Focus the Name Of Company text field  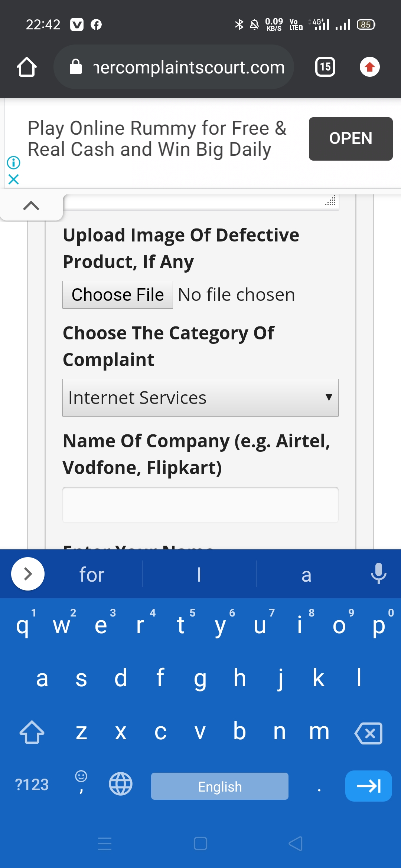(x=200, y=505)
